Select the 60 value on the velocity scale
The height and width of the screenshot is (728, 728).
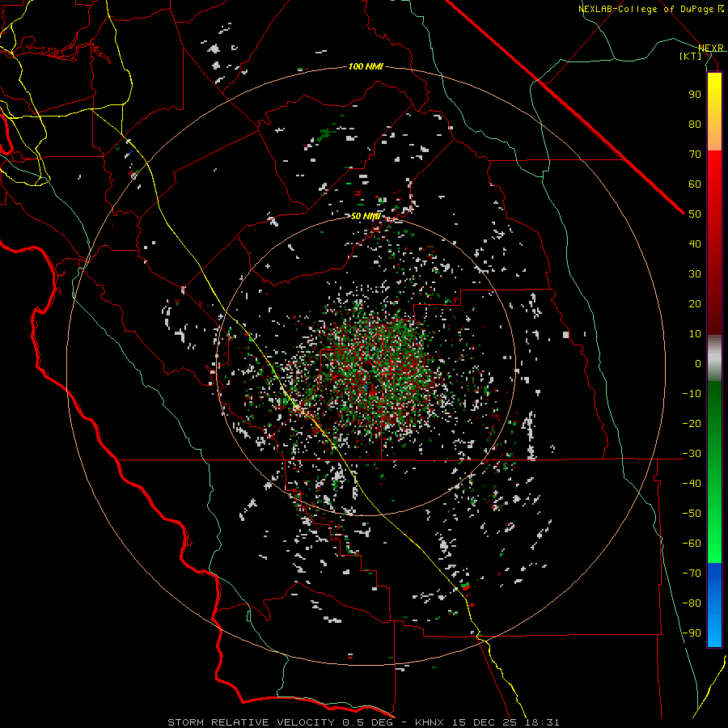[695, 184]
